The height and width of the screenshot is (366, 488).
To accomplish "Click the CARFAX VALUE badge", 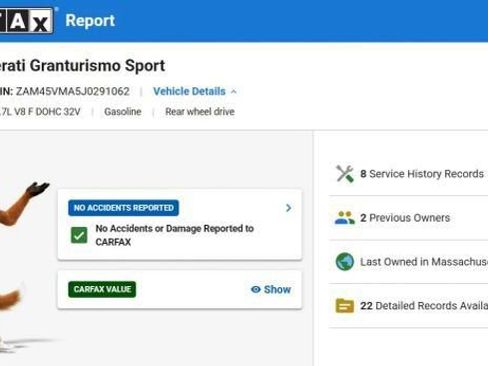I will point(102,289).
